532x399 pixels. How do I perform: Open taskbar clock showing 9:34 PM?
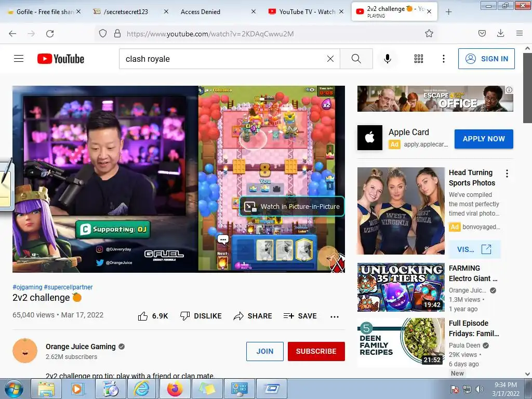(506, 389)
